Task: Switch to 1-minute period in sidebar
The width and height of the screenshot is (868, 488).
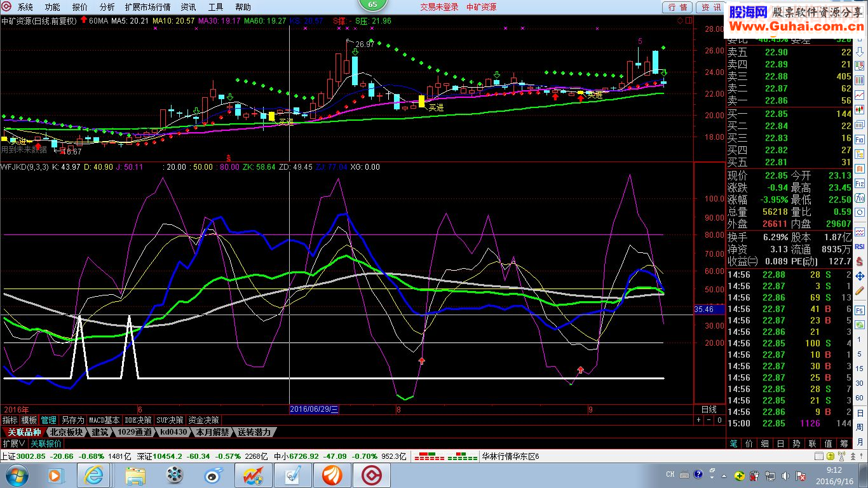Action: [x=860, y=339]
